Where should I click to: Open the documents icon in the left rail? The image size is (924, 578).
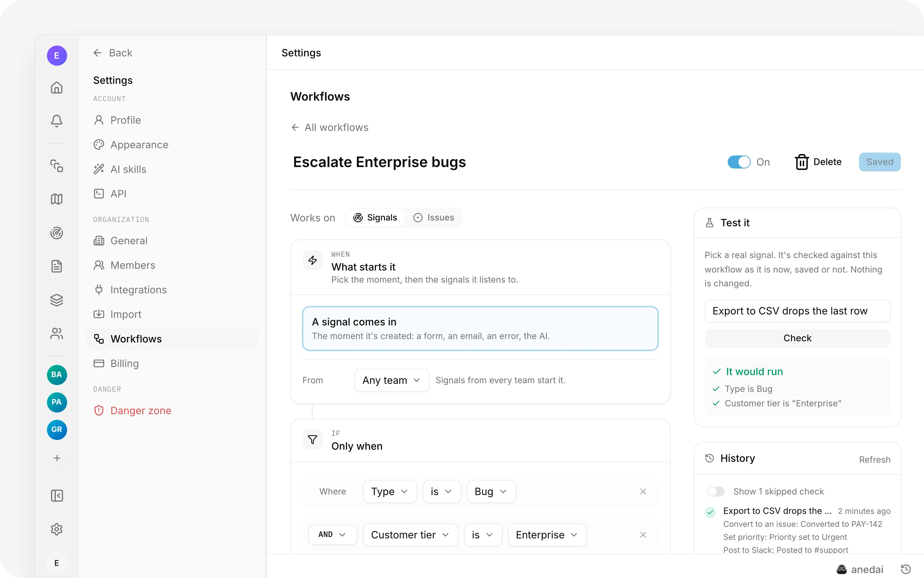pos(57,266)
